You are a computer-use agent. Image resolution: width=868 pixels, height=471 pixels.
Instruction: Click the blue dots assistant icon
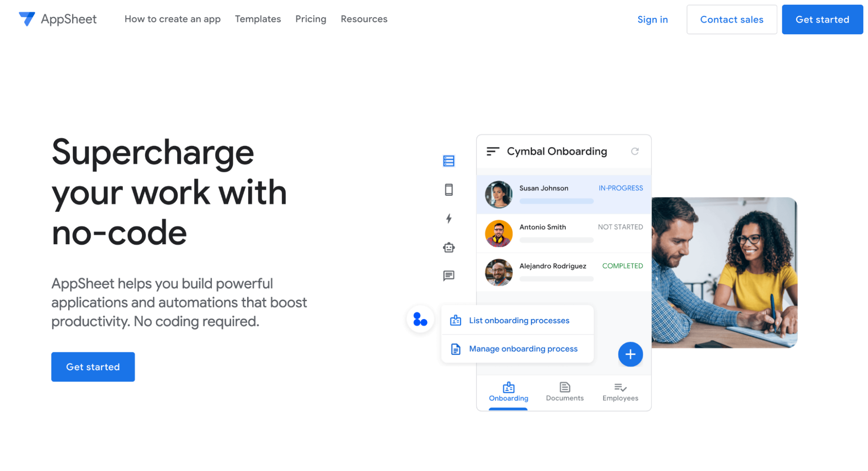(420, 319)
